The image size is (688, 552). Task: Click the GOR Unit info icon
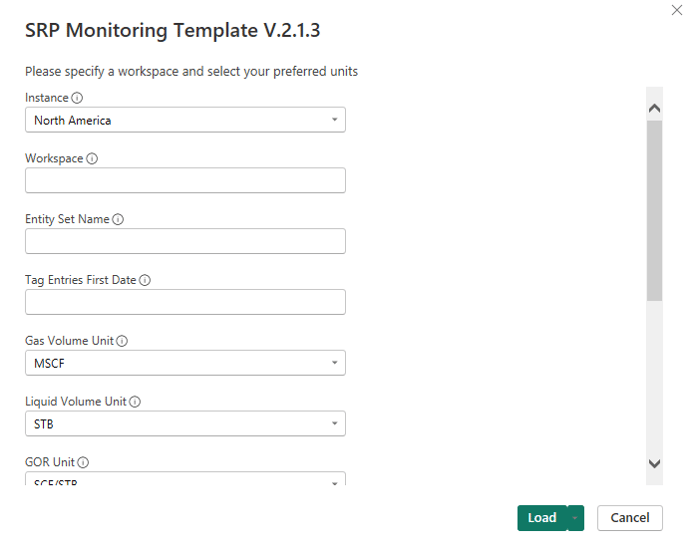83,462
